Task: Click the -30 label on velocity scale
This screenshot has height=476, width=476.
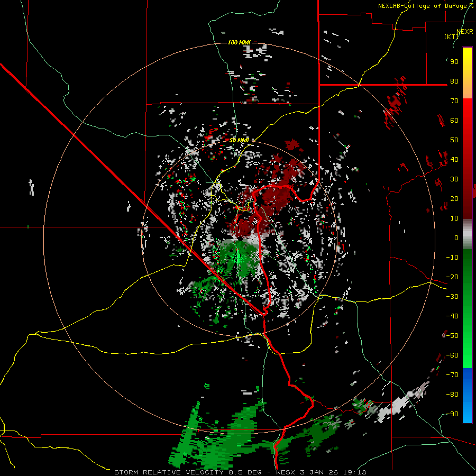Action: click(452, 297)
